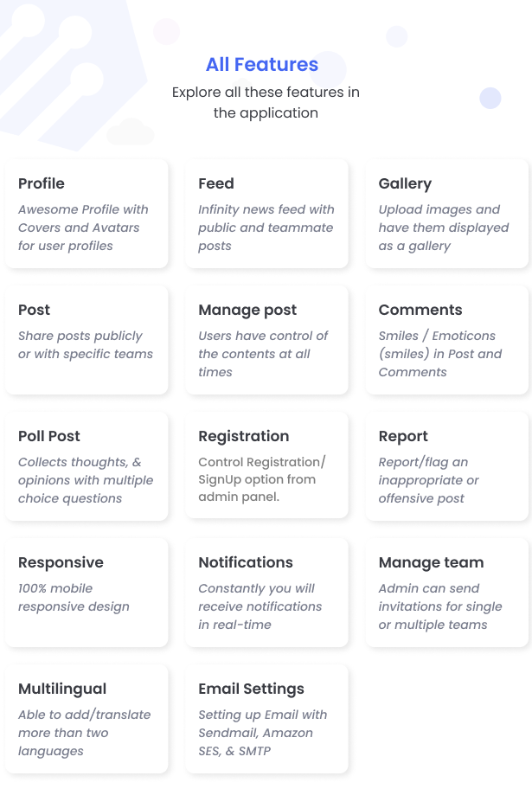Open the Report feature card
The image size is (532, 808).
pos(447,466)
